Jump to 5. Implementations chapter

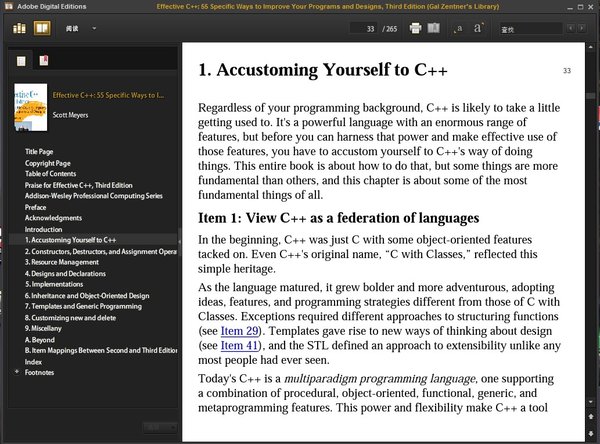coord(54,284)
